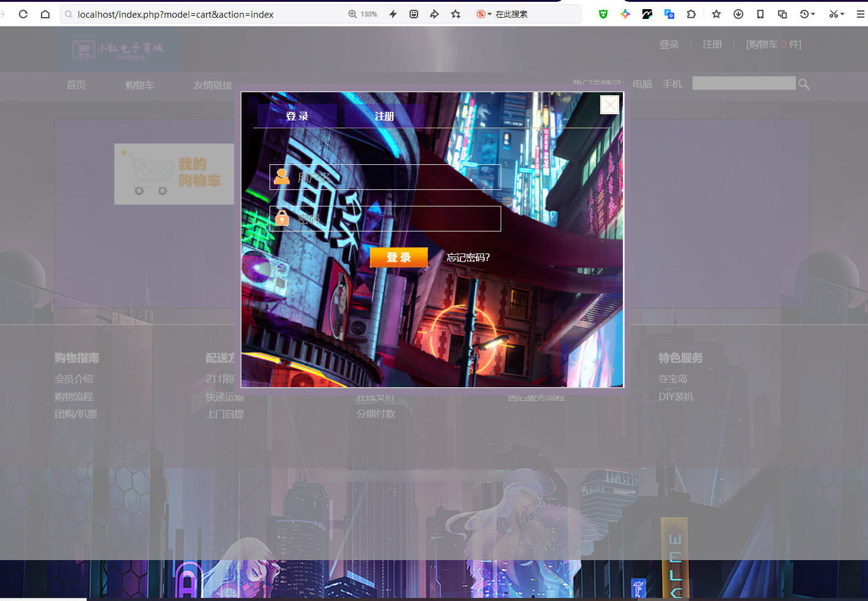Open the 购物车 0 件 header link

point(773,45)
